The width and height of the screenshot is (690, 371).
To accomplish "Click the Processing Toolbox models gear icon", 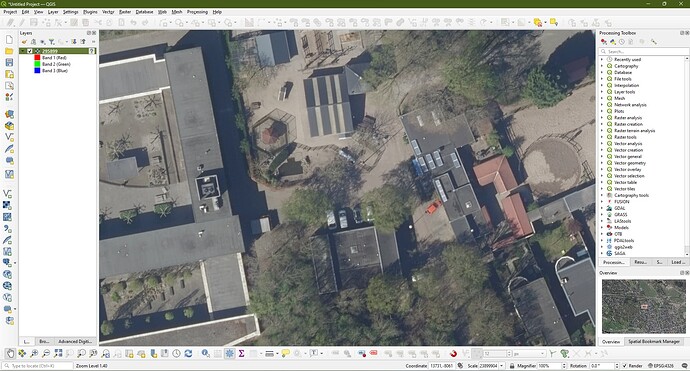I will click(x=604, y=42).
